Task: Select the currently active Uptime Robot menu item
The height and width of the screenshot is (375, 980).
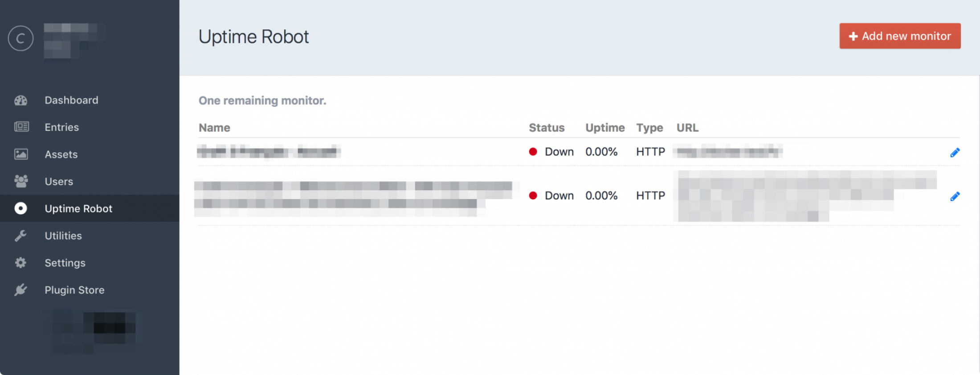Action: pos(78,208)
